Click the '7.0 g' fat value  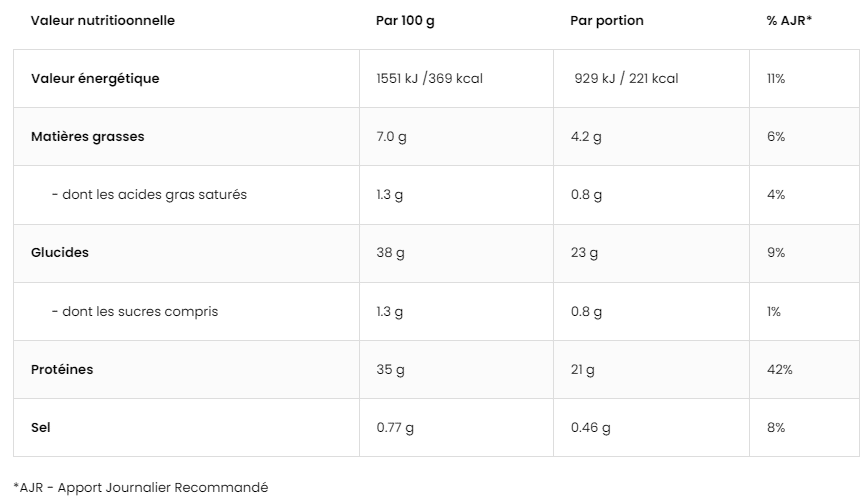click(391, 137)
